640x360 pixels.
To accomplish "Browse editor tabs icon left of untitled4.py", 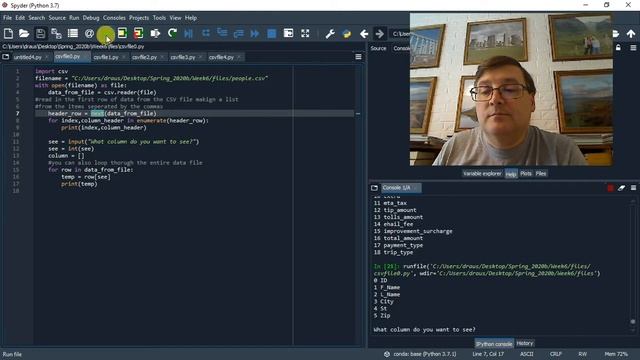I will point(6,57).
